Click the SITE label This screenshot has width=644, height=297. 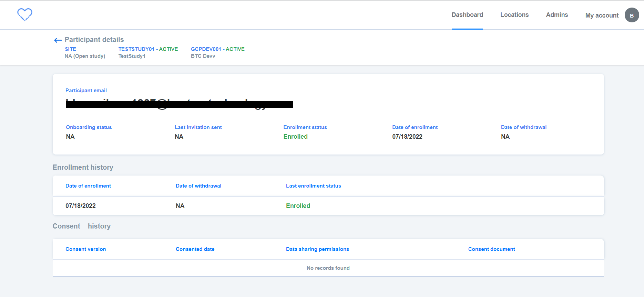pyautogui.click(x=71, y=49)
